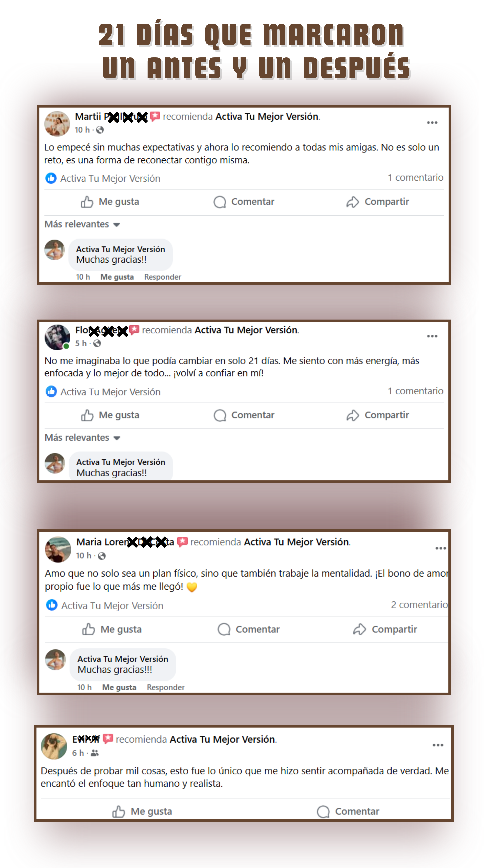Open the 2 comentarios link on Maria's post
The width and height of the screenshot is (488, 868).
pos(419,605)
